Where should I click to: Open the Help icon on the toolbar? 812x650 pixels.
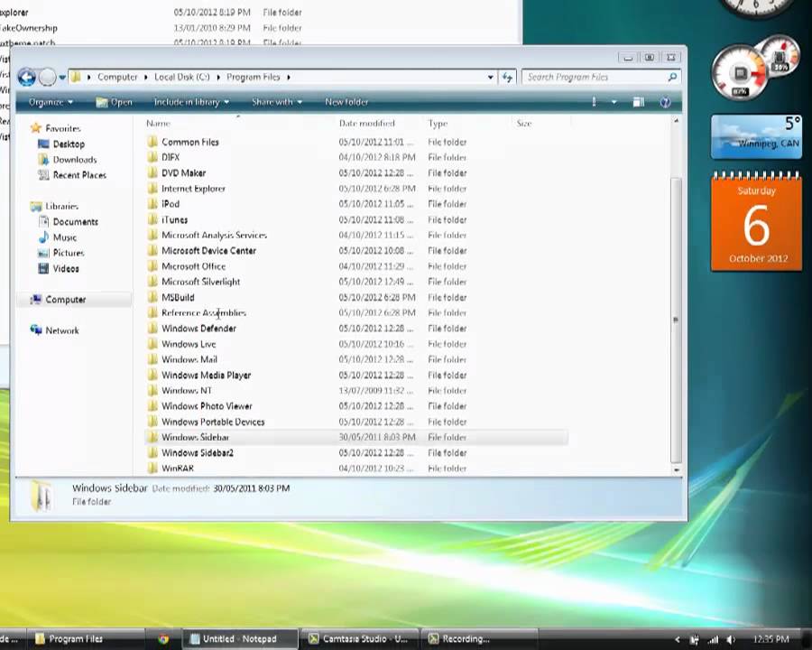[x=665, y=102]
